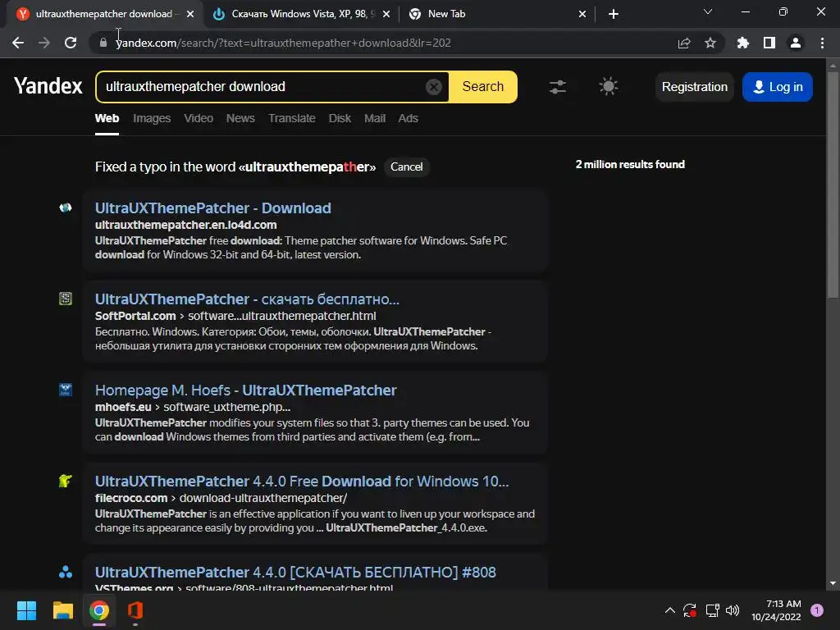Open the taskbar network status icon

712,610
